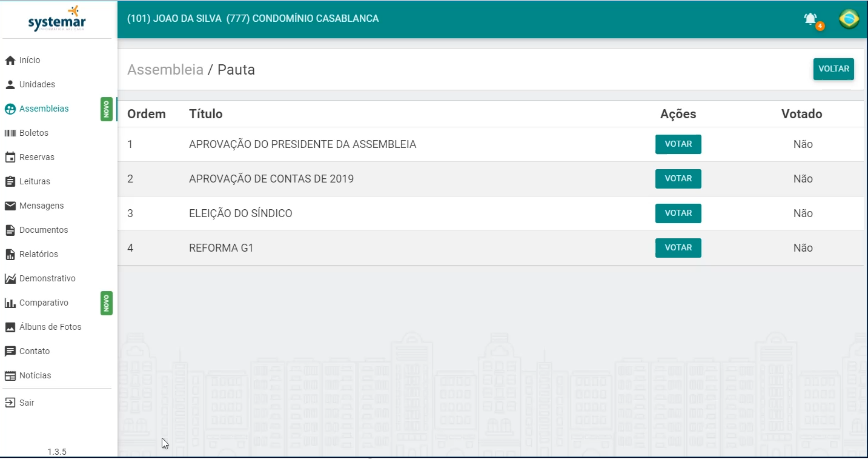Vote on Aprovação do Presidente da Assembleia
This screenshot has width=868, height=459.
point(678,144)
